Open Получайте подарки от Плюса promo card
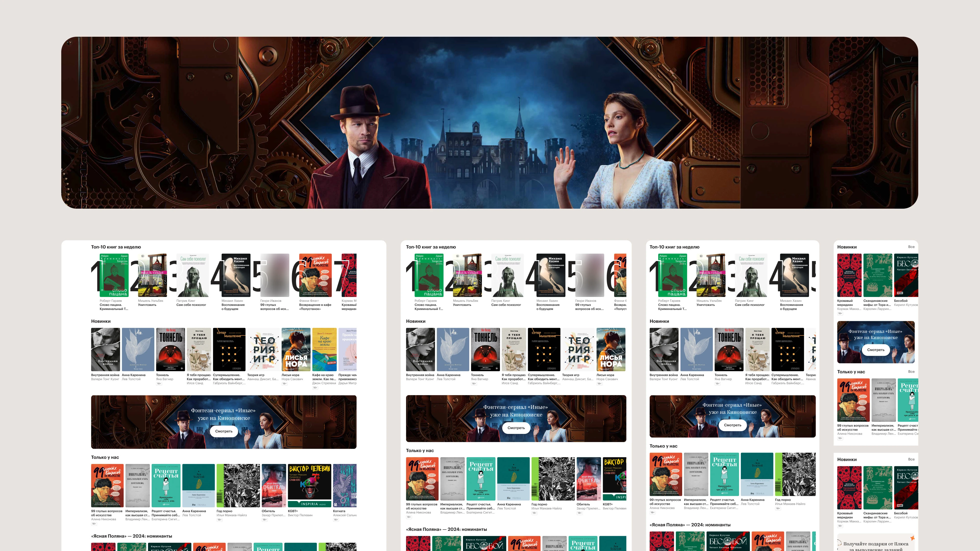The width and height of the screenshot is (980, 551). pyautogui.click(x=876, y=543)
